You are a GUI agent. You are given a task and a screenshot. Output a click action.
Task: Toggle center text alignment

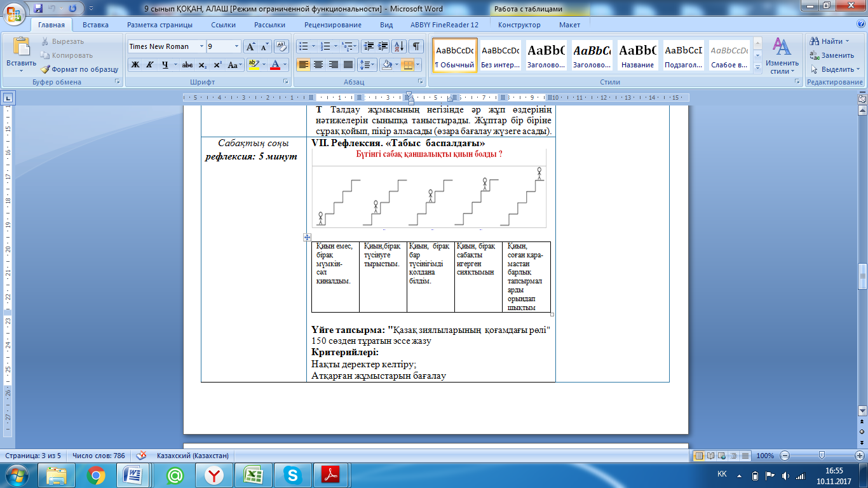[318, 65]
